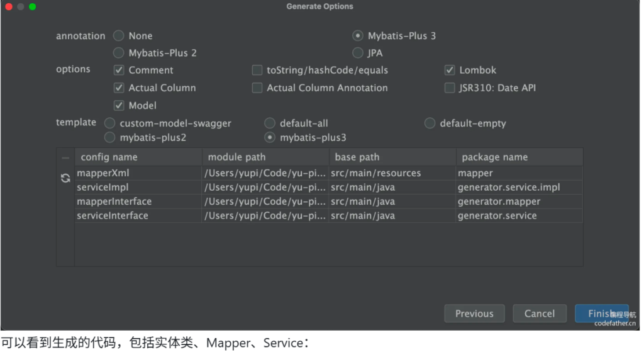644x352 pixels.
Task: Click the minus remove-row icon above table
Action: click(65, 157)
